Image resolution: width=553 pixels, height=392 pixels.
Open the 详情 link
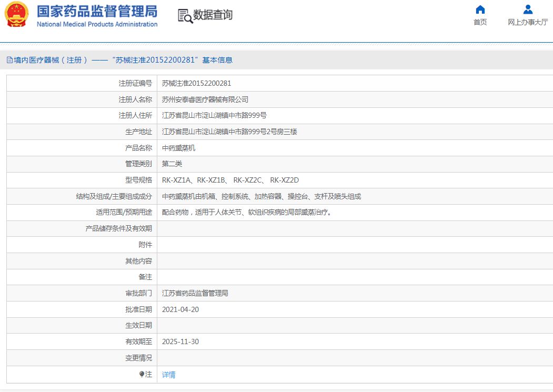pos(168,375)
